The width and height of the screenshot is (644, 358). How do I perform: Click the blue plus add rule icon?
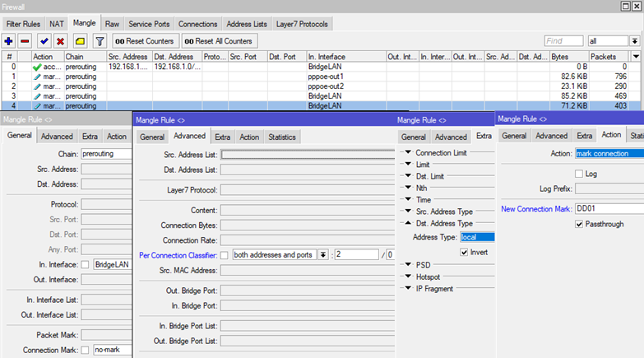(x=9, y=40)
